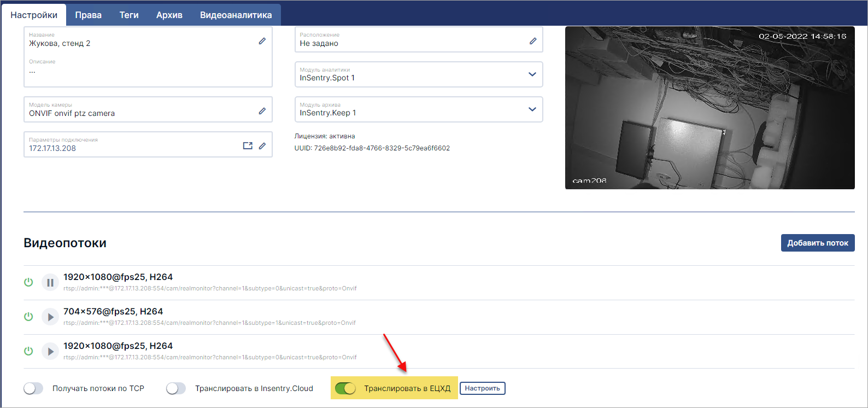The image size is (868, 408).
Task: Toggle power icon of the 704×576 stream
Action: tap(28, 317)
